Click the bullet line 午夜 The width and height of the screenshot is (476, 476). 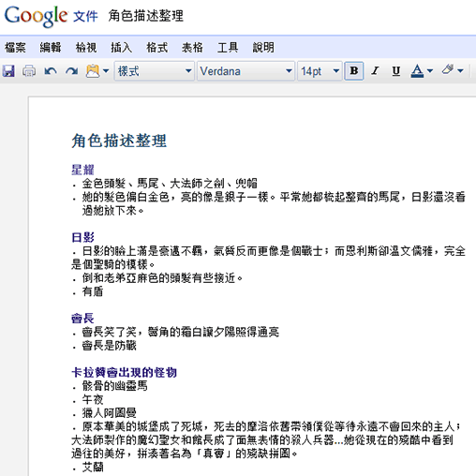pyautogui.click(x=93, y=399)
